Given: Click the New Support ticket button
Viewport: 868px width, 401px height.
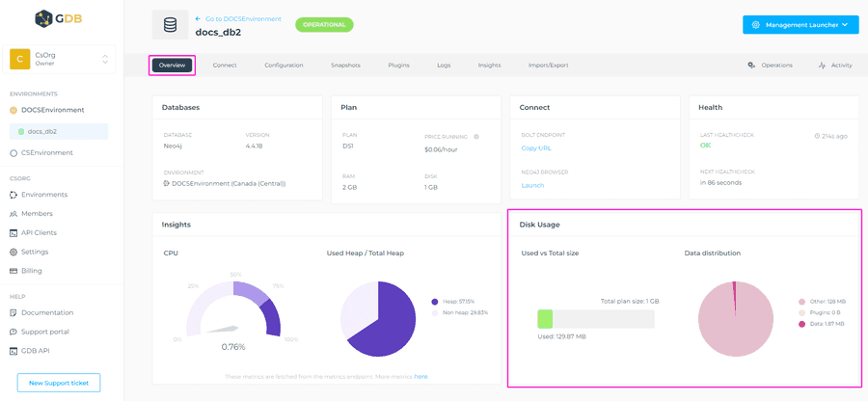Looking at the screenshot, I should (59, 383).
